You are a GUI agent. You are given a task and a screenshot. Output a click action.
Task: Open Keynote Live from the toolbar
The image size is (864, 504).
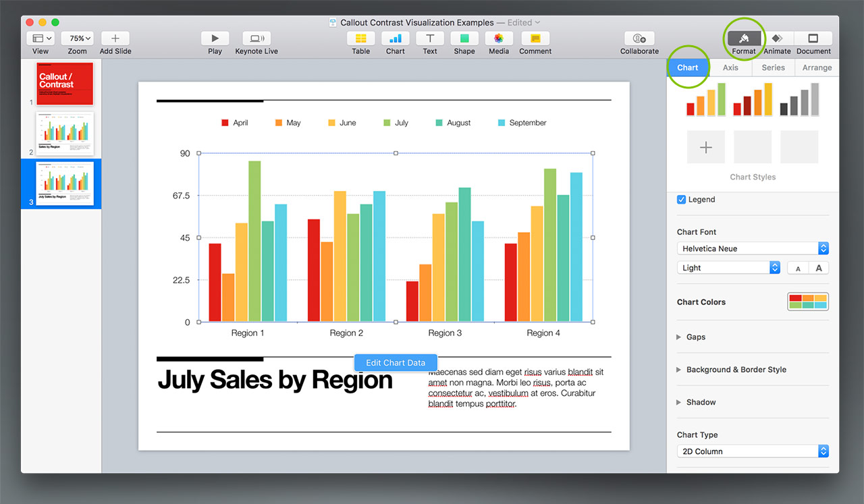(x=256, y=39)
